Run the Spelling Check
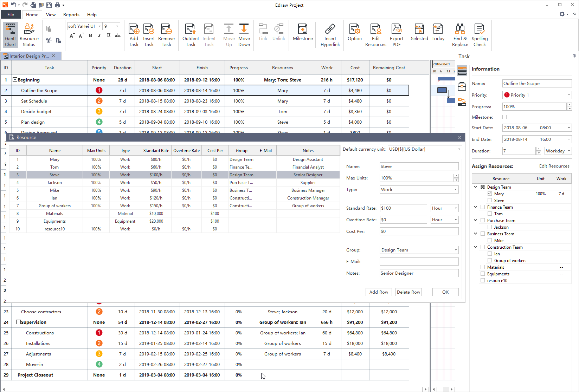The image size is (579, 392). [480, 35]
